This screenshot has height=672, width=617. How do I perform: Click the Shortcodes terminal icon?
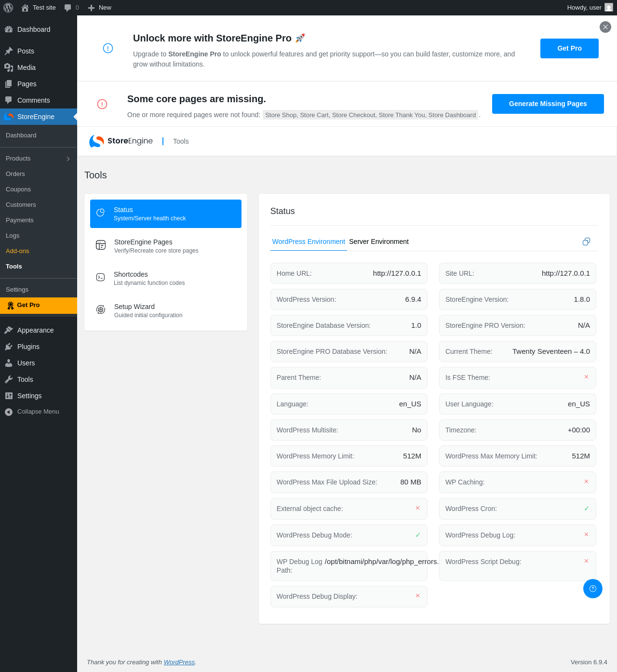(x=100, y=277)
